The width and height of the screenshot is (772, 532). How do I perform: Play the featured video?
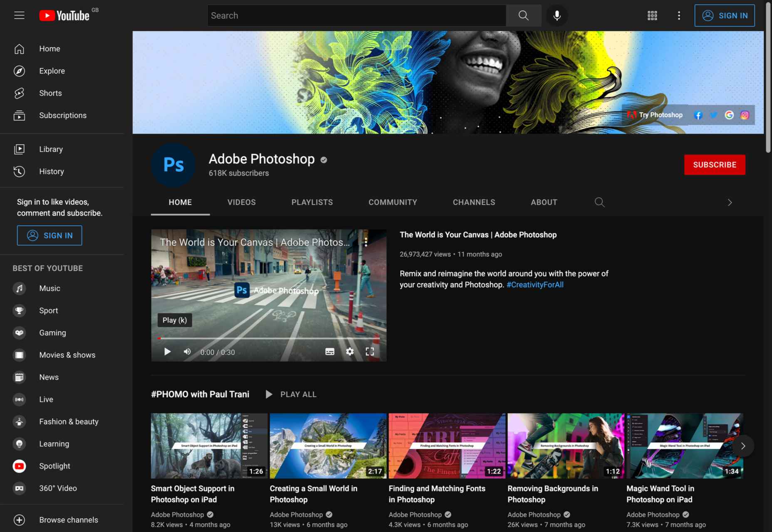(167, 352)
